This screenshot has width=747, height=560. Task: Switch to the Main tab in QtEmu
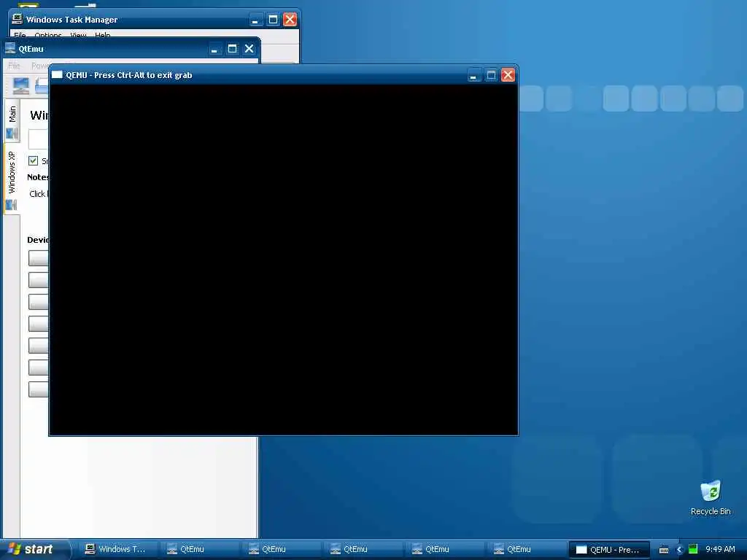12,121
